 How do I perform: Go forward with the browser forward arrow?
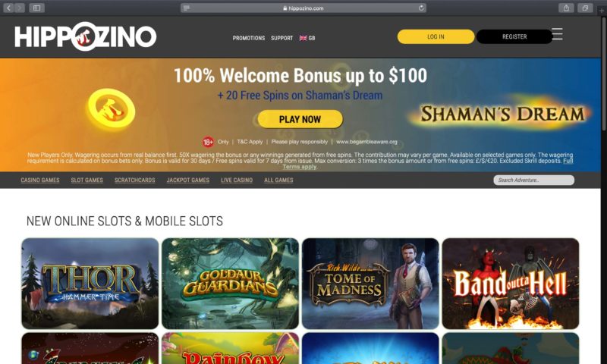point(20,8)
